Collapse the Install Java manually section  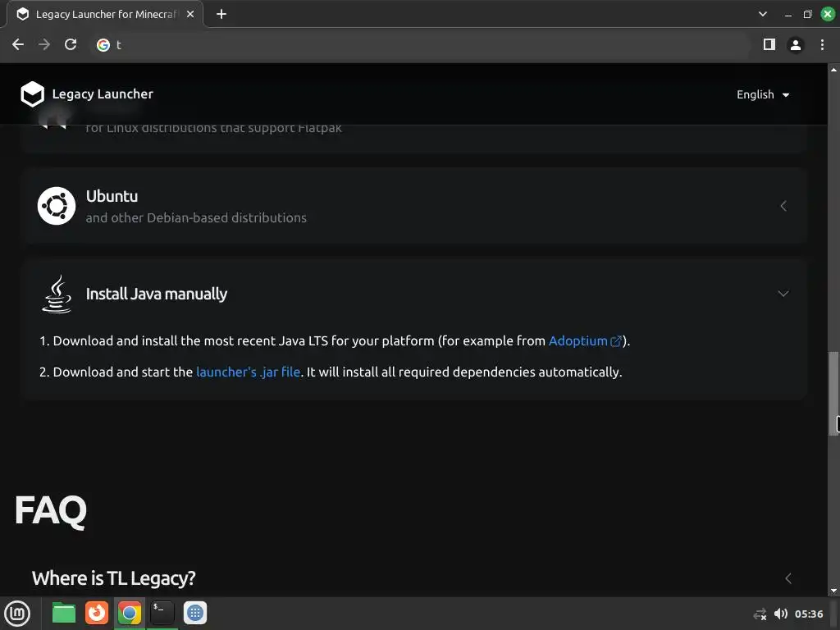tap(783, 294)
